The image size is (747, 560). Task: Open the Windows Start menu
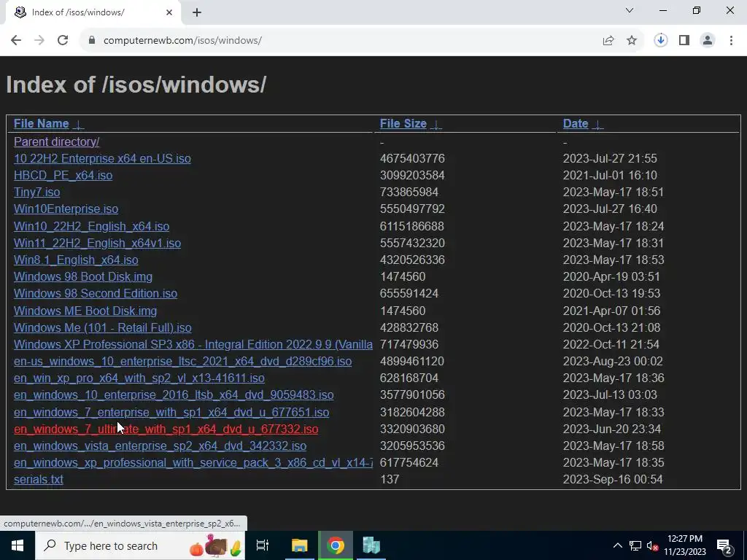(18, 545)
